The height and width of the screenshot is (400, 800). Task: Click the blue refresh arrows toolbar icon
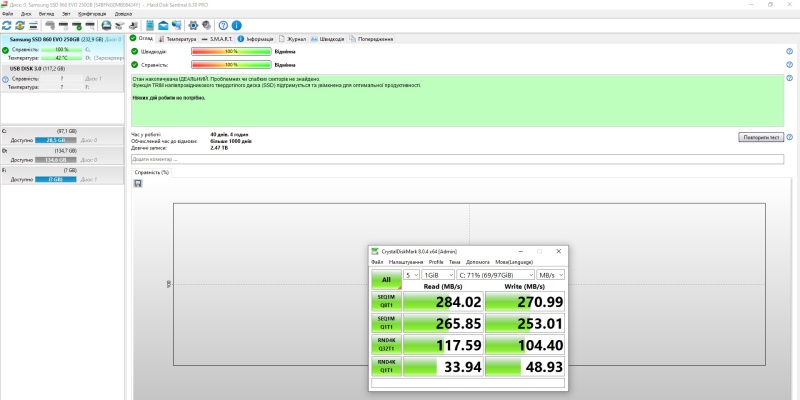pos(7,26)
